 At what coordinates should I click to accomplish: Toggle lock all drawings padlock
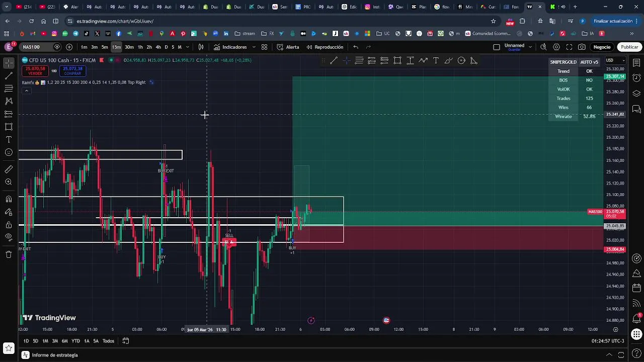pyautogui.click(x=9, y=225)
